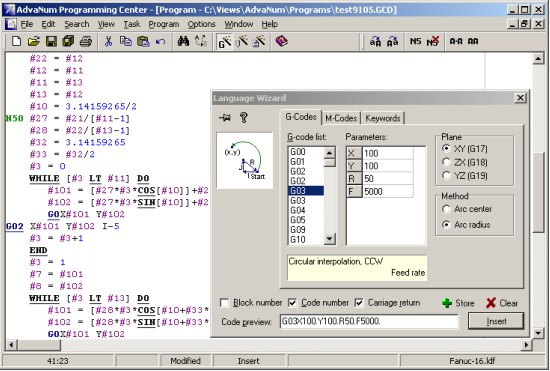Save the program with the floppy disk icon

pyautogui.click(x=51, y=41)
